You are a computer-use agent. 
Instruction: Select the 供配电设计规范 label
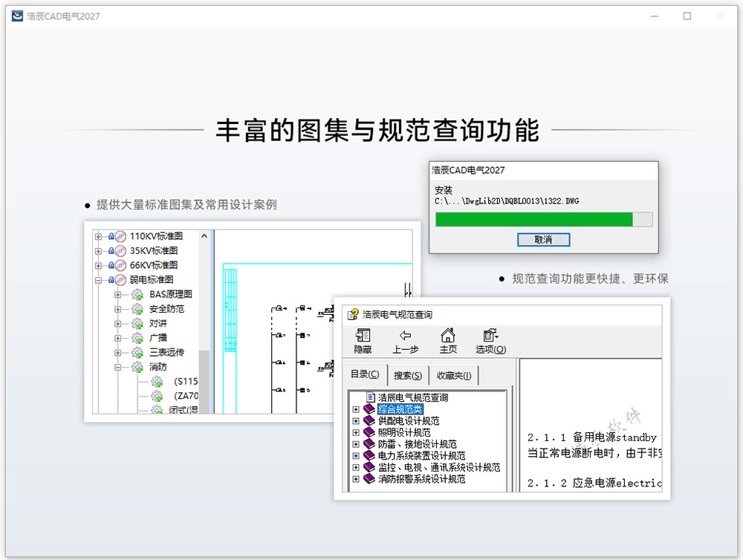point(409,420)
